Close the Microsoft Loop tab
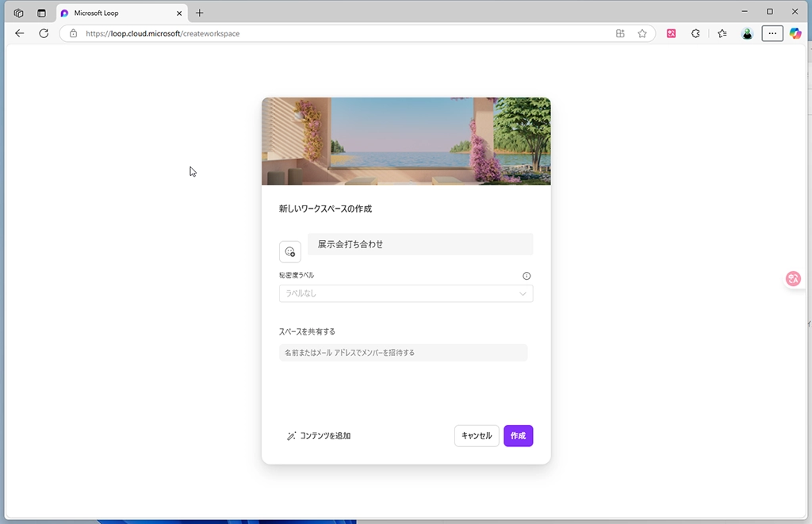812x524 pixels. [179, 13]
